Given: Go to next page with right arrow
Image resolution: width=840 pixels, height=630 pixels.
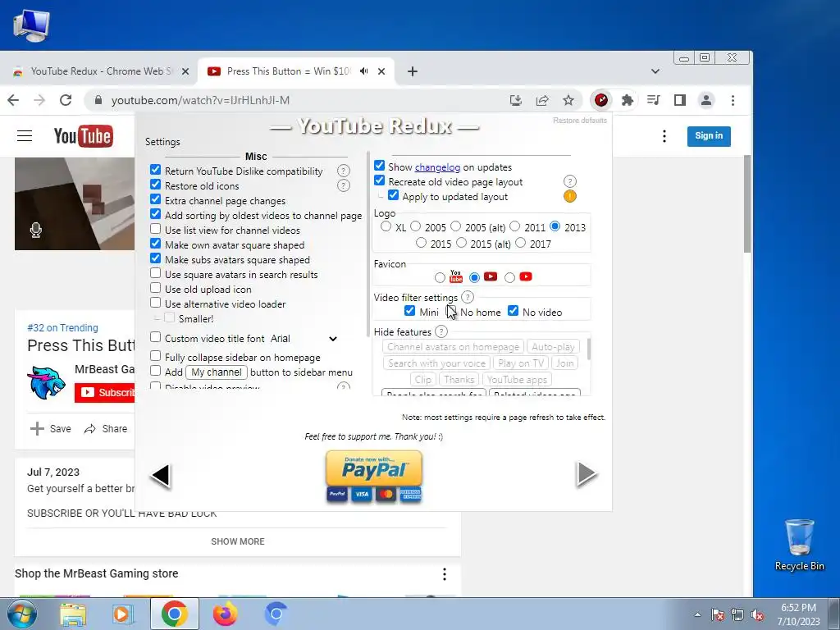Looking at the screenshot, I should (587, 474).
